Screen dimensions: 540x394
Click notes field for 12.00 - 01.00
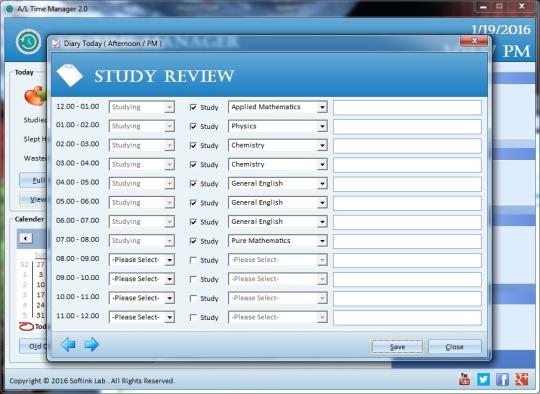[x=407, y=107]
